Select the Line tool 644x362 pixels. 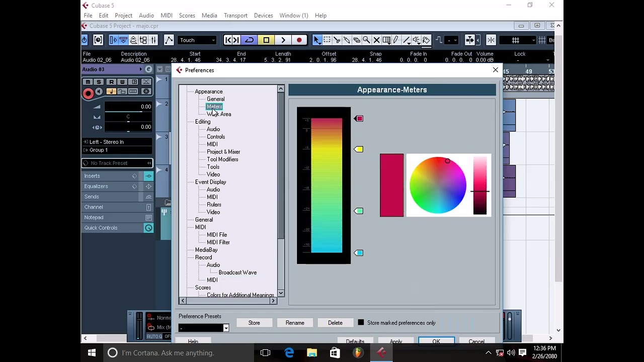(406, 40)
